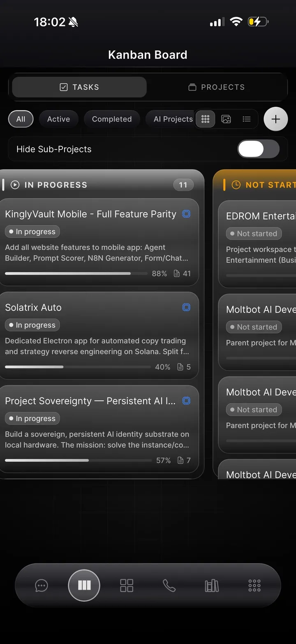Viewport: 296px width, 644px height.
Task: Open the Solatrix Auto card title
Action: pos(33,308)
